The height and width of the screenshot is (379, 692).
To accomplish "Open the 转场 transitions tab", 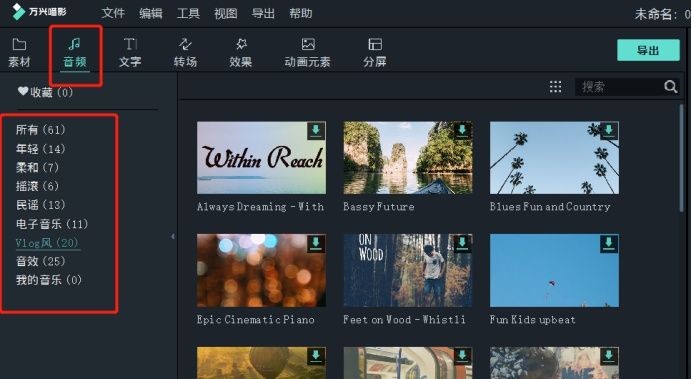I will pos(185,53).
